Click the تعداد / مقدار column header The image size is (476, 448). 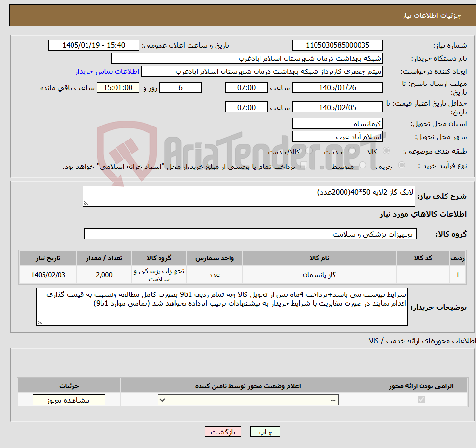pos(104,258)
